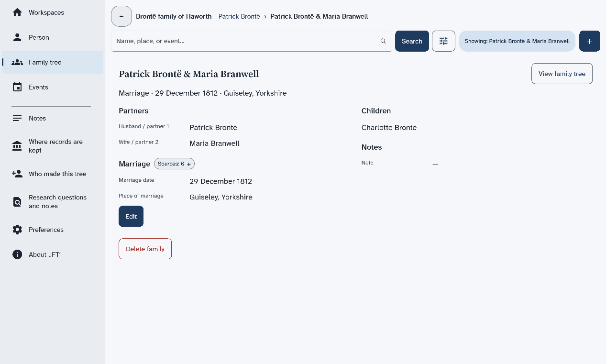Viewport: 606px width, 364px height.
Task: Click place Guiseley, Yorkshire value
Action: 221,197
